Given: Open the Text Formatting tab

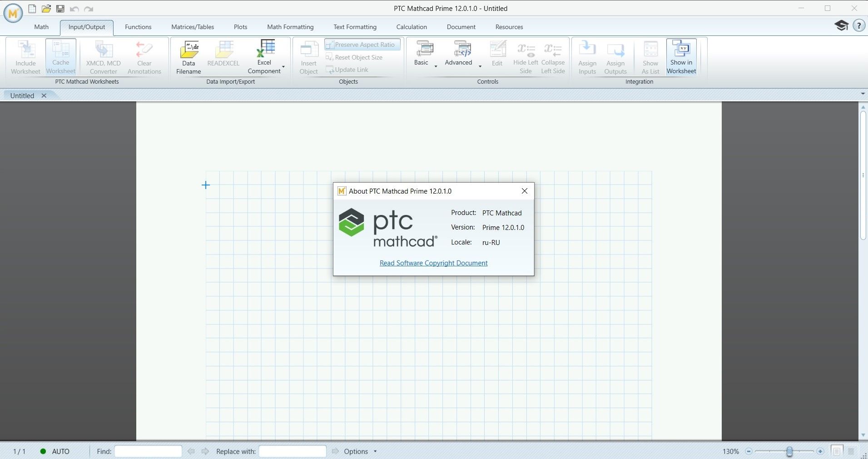Looking at the screenshot, I should [355, 27].
